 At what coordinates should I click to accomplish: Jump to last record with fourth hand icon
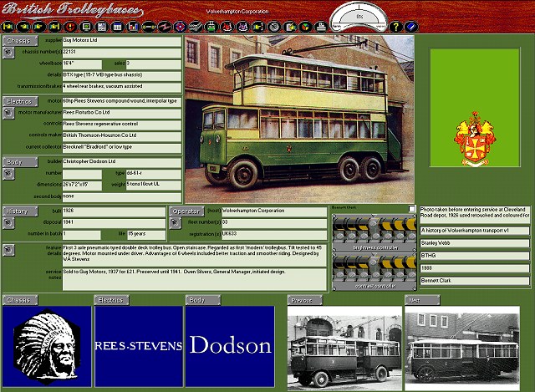[x=55, y=27]
